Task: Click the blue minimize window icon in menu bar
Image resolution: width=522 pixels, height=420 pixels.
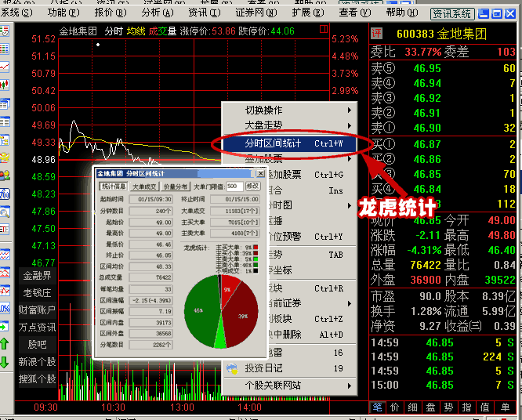Action: pyautogui.click(x=484, y=13)
